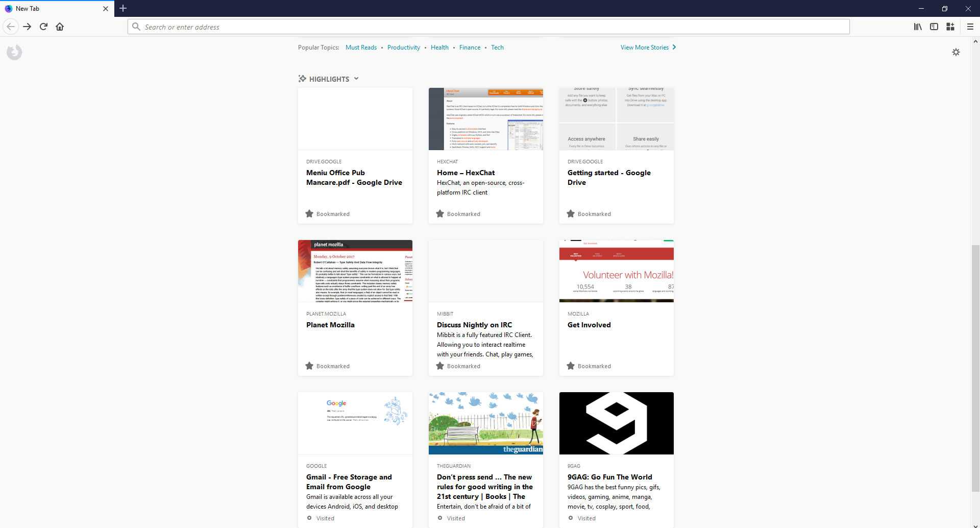Open the Finance topic link
Screen dimensions: 980x528
(470, 47)
